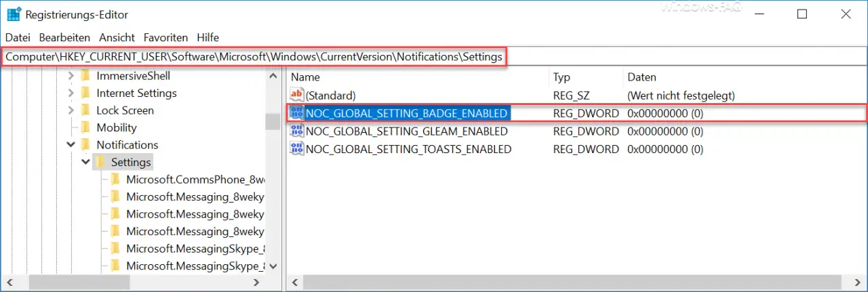Collapse the Settings tree node
Viewport: 868px width, 292px height.
click(x=85, y=162)
